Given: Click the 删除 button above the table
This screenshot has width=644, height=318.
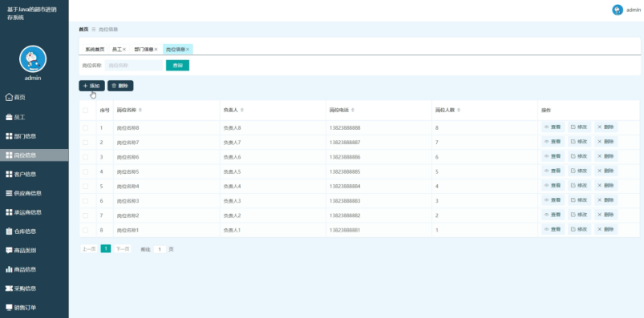Looking at the screenshot, I should 120,86.
